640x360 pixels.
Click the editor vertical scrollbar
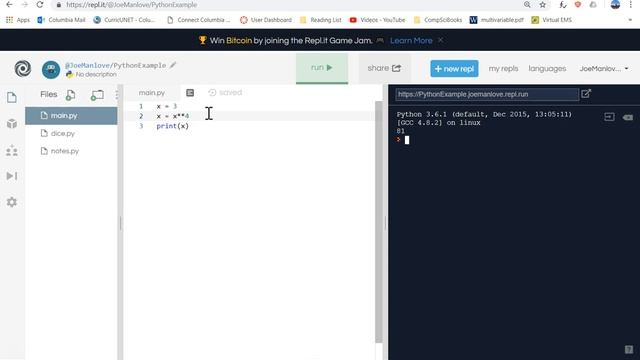(379, 222)
